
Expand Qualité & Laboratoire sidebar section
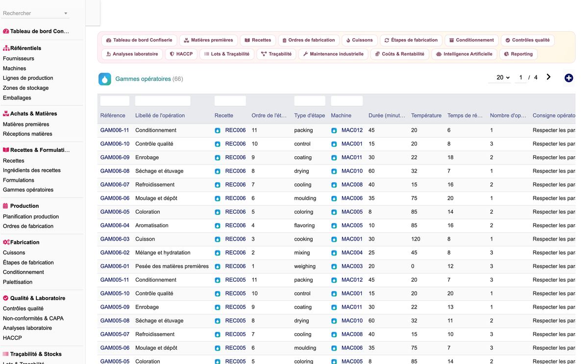34,298
